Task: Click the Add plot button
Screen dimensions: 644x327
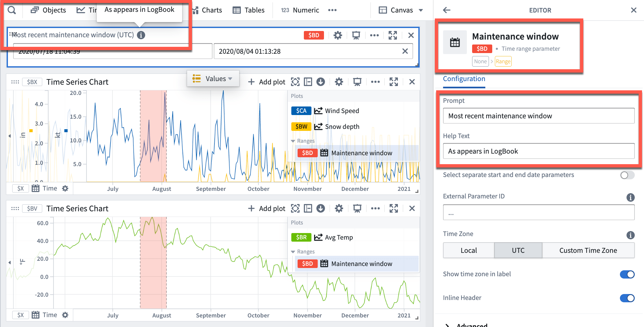Action: 266,82
